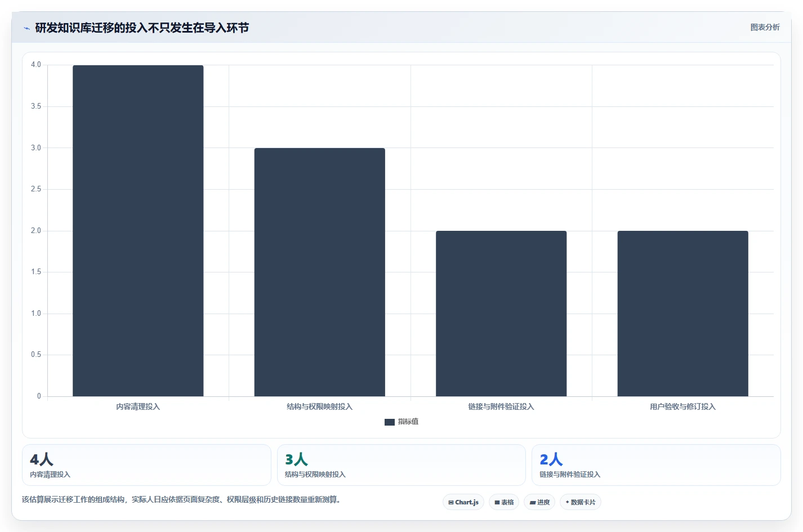The image size is (803, 532).
Task: Click the 1.5 y-axis tick label
Action: (36, 272)
